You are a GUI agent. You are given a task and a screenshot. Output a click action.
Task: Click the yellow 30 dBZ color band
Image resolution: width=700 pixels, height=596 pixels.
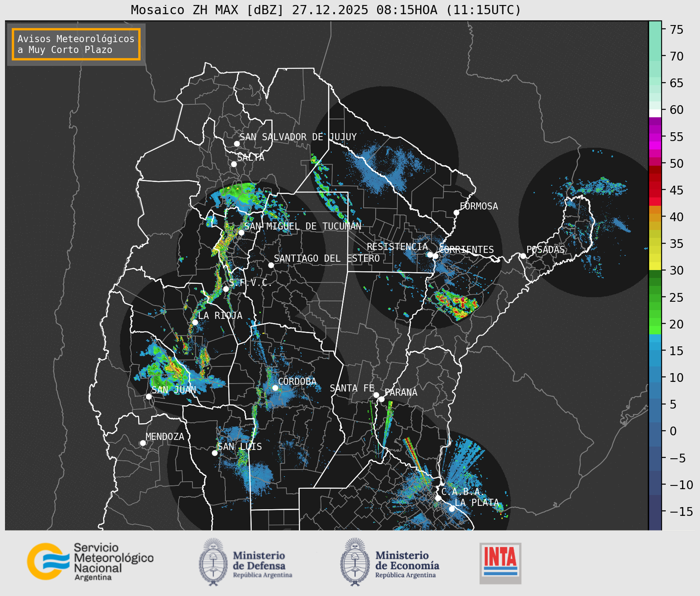click(655, 266)
